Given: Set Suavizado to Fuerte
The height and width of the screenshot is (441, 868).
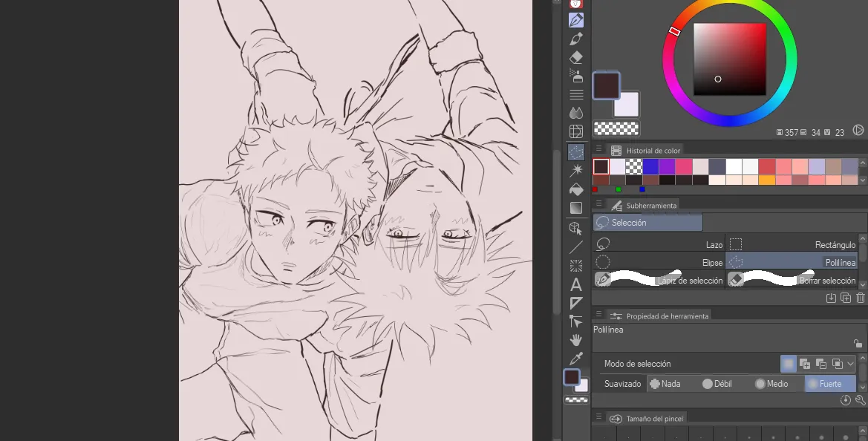Looking at the screenshot, I should 829,383.
